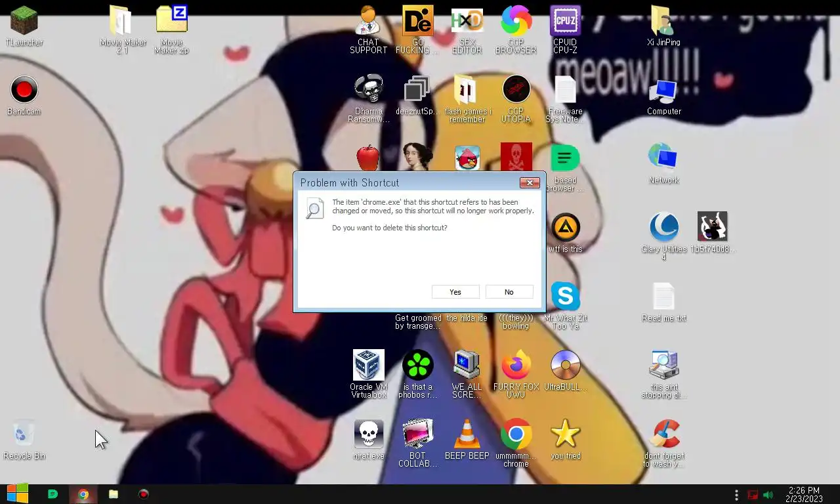Select the Freeware Sys Note... file icon

click(565, 98)
